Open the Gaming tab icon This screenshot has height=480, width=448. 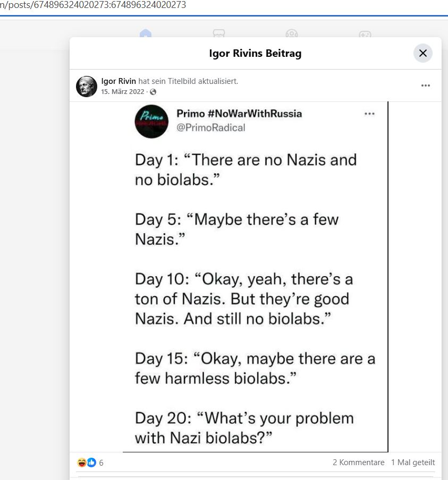coord(365,33)
